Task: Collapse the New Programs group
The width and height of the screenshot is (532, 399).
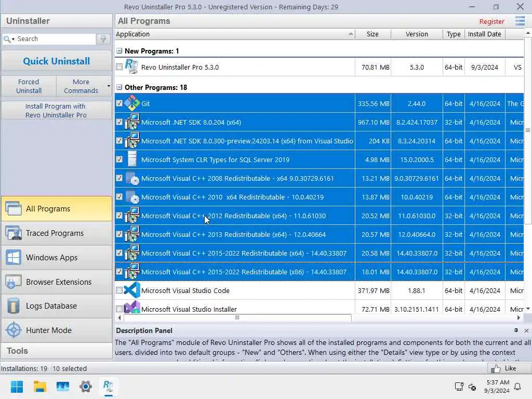Action: pos(119,51)
